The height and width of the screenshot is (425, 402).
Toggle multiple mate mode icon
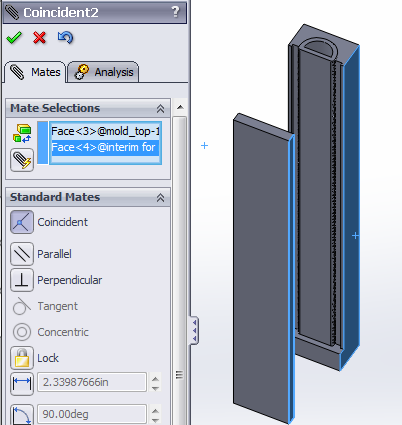tap(22, 160)
